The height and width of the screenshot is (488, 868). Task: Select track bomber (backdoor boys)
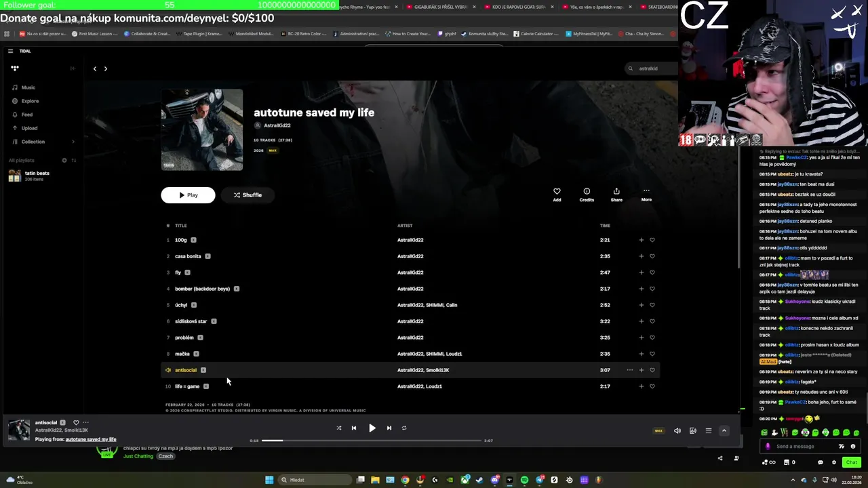202,289
